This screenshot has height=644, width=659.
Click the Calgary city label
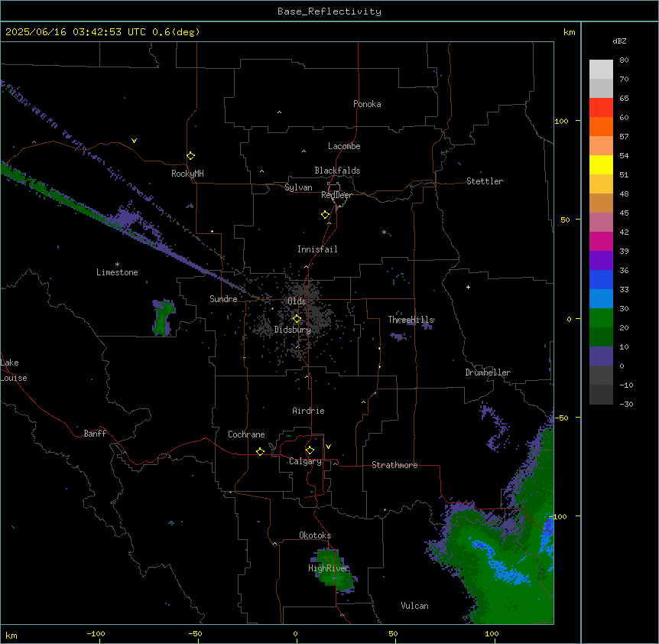(305, 461)
